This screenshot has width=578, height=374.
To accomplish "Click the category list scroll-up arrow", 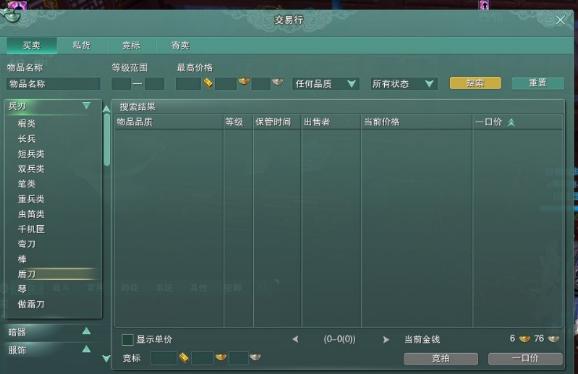I will (107, 109).
